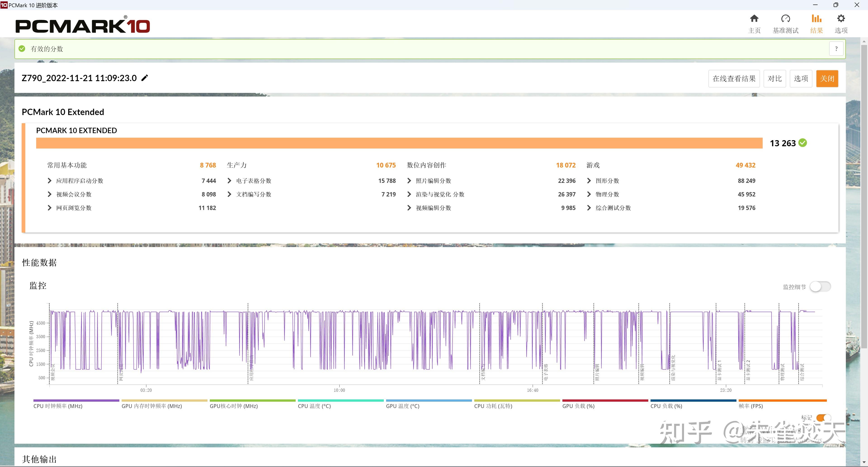Expand 应用程序启动分数 details
Screen dimensions: 868x467
tap(50, 181)
